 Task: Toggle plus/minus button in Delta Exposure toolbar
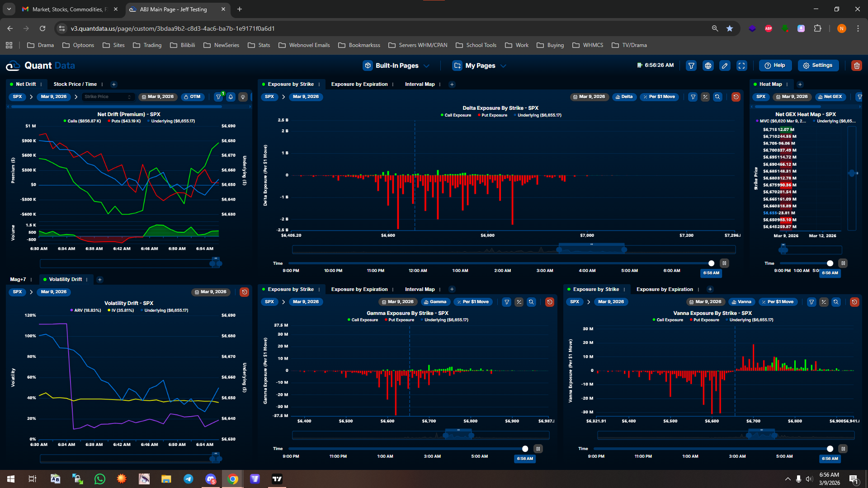pos(705,97)
